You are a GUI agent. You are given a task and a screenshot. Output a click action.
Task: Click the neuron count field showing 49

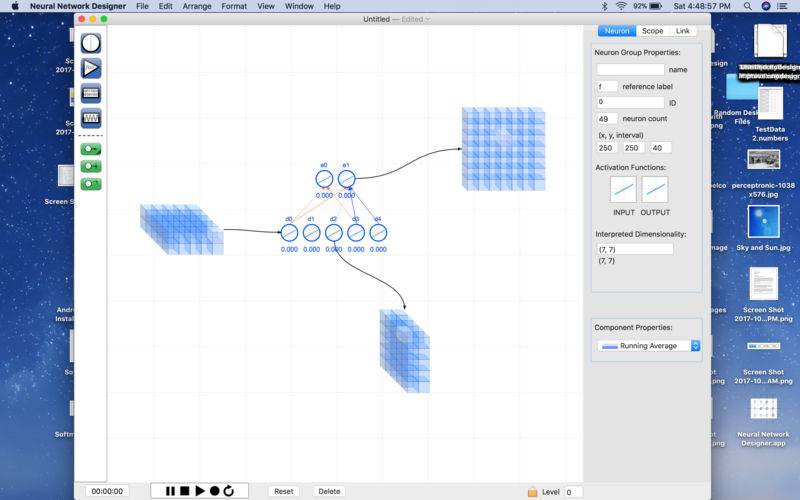(607, 119)
